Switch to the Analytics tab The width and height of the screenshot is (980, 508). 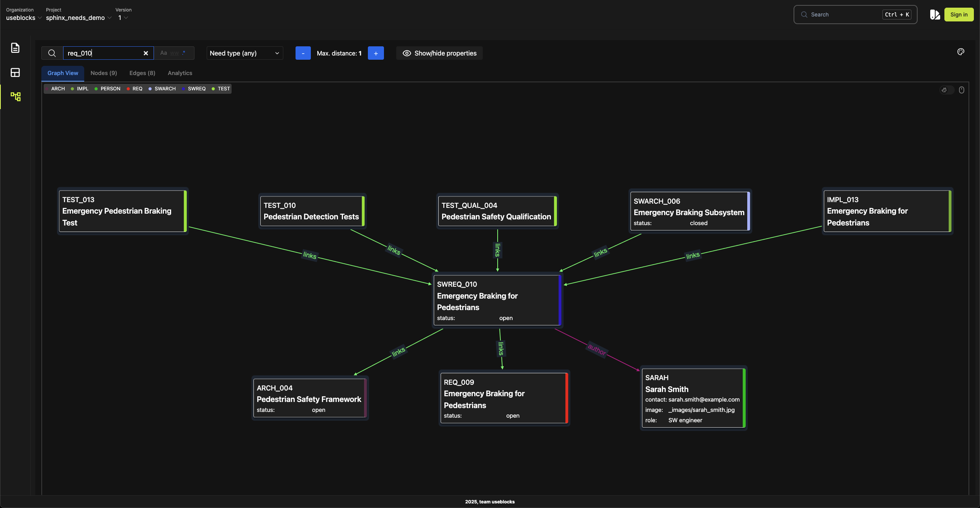point(180,73)
